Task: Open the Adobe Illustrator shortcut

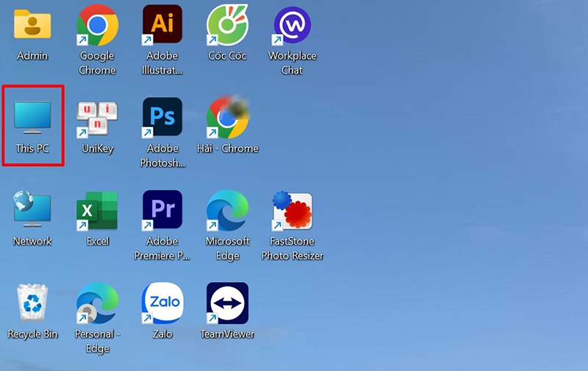Action: tap(162, 25)
